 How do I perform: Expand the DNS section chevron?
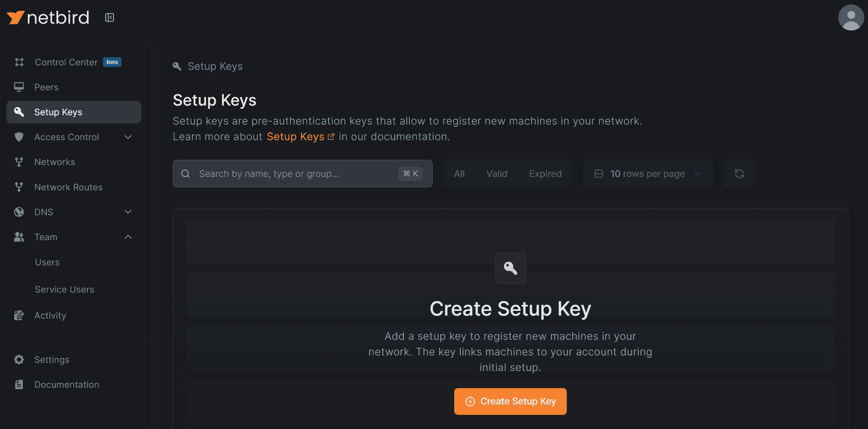[x=128, y=212]
